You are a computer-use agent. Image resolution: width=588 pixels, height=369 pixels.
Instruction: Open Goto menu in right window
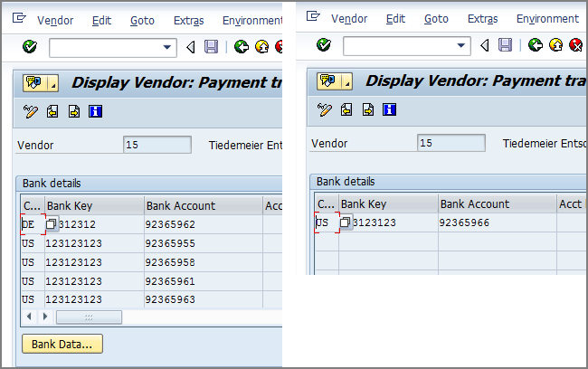pyautogui.click(x=436, y=18)
